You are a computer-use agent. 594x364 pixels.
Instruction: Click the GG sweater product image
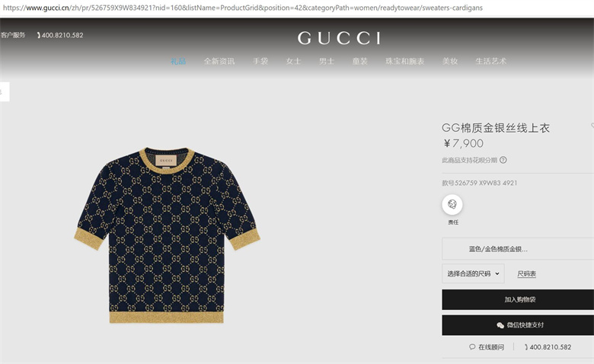click(x=167, y=235)
